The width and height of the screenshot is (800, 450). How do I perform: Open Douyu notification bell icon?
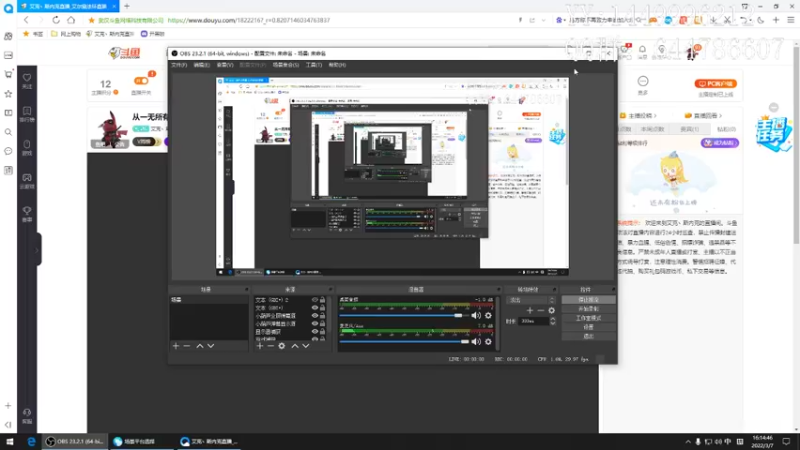click(x=642, y=50)
